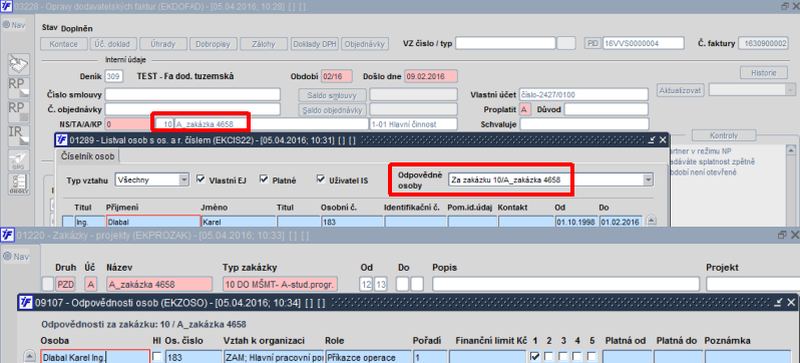This screenshot has width=800, height=363.
Task: Click the iF logo of window 03228
Action: click(7, 6)
